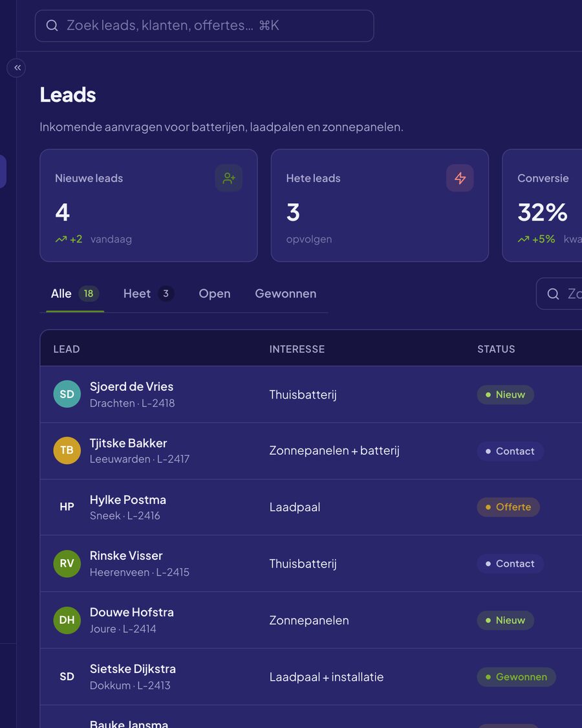Click the 'Leads' page heading
This screenshot has width=582, height=728.
click(x=68, y=94)
